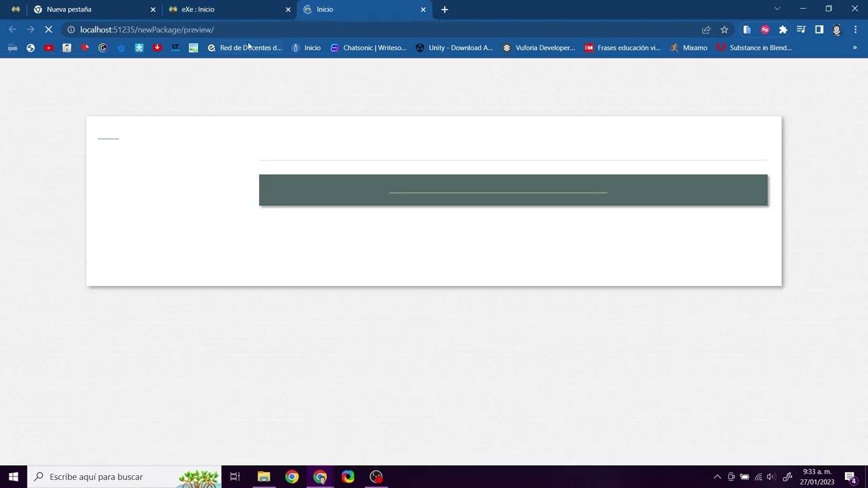The image size is (868, 488).
Task: Click the dark green banner block
Action: click(513, 190)
